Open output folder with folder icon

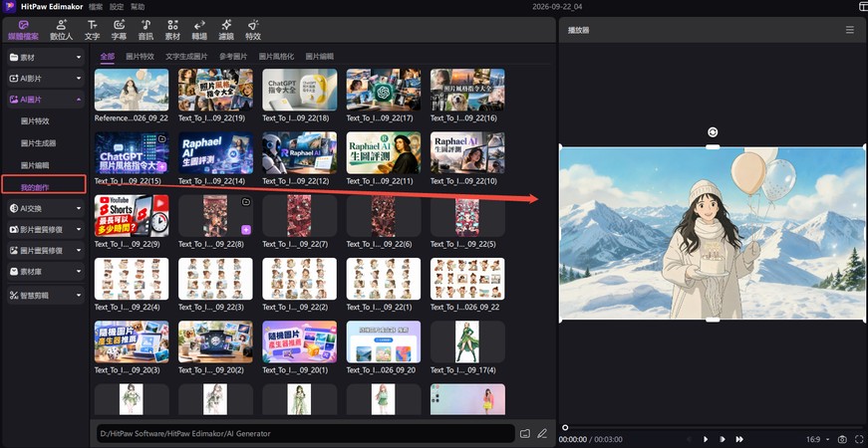point(525,433)
